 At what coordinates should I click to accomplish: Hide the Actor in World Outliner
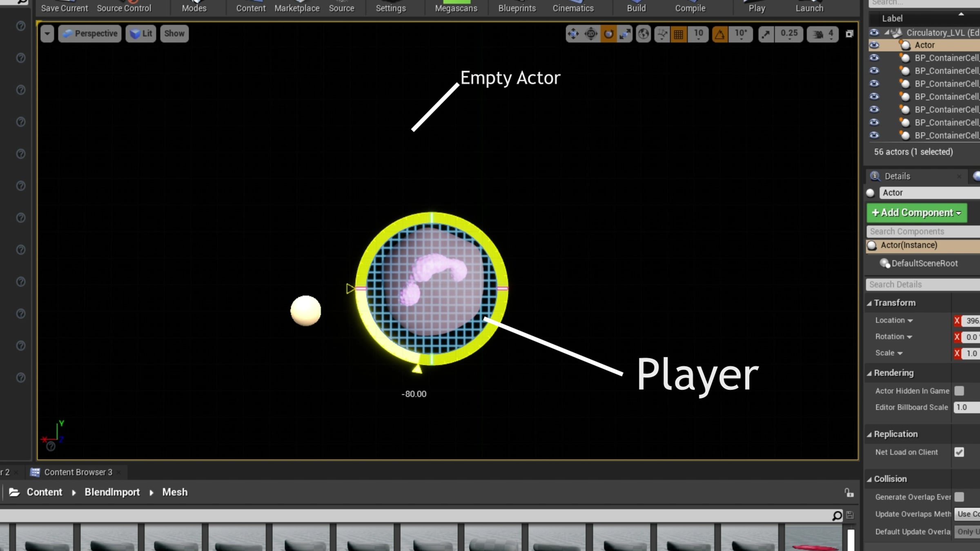click(x=874, y=45)
